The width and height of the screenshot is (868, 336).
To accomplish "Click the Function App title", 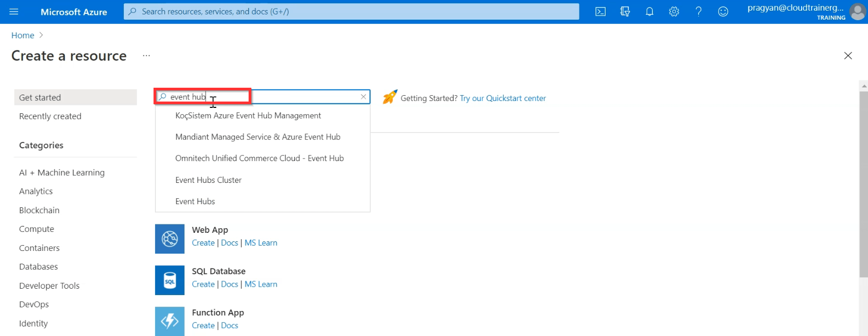I will pos(218,313).
